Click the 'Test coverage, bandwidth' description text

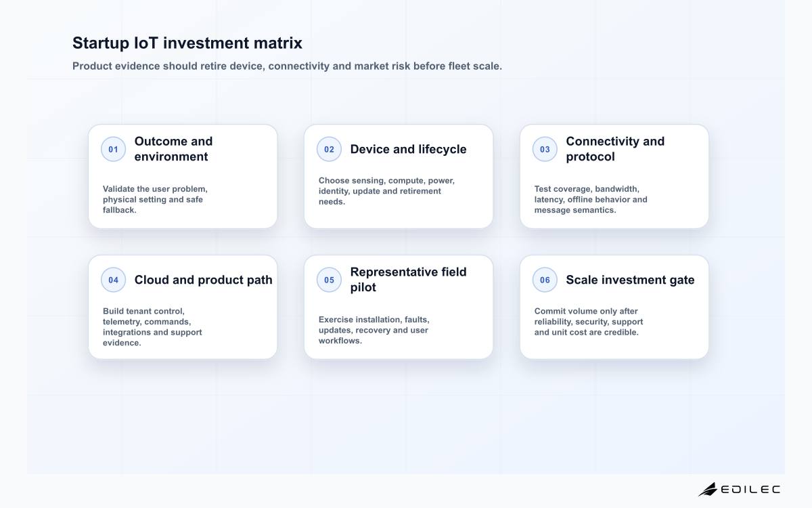coord(591,199)
